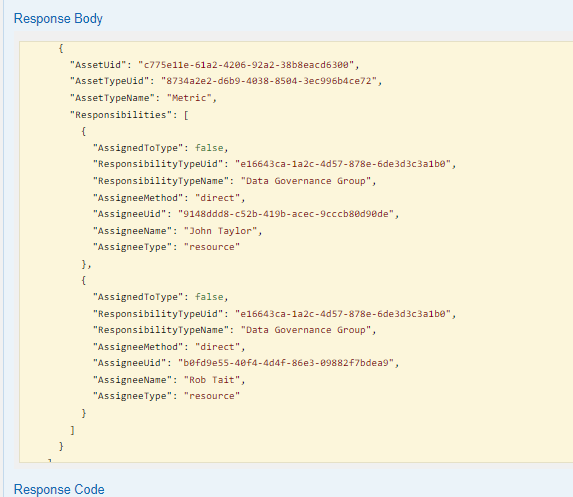
Task: Click the "AssigneeType" key in Rob Tait's block
Action: (x=132, y=396)
